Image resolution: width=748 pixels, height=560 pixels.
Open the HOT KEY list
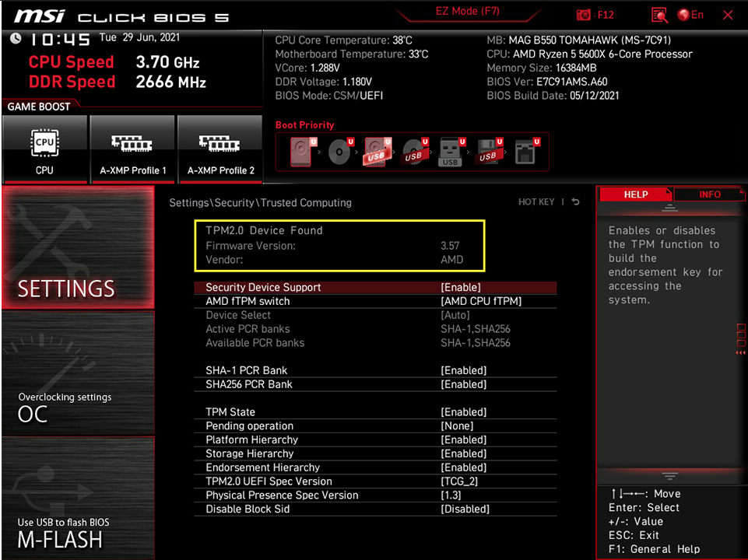point(536,201)
